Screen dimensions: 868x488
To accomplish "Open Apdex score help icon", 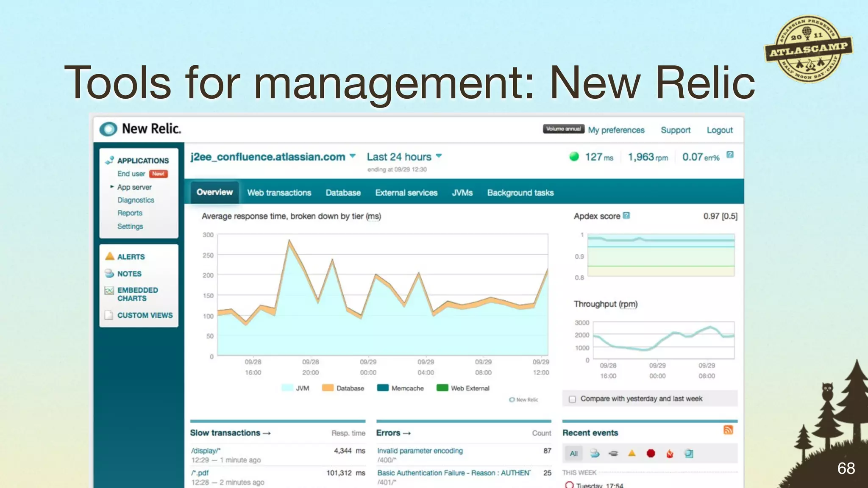I will pos(626,216).
